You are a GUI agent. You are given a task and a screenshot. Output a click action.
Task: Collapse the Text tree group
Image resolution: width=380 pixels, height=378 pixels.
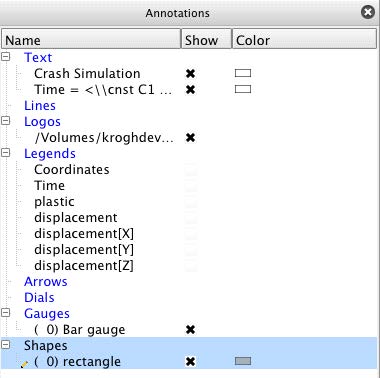(6, 56)
